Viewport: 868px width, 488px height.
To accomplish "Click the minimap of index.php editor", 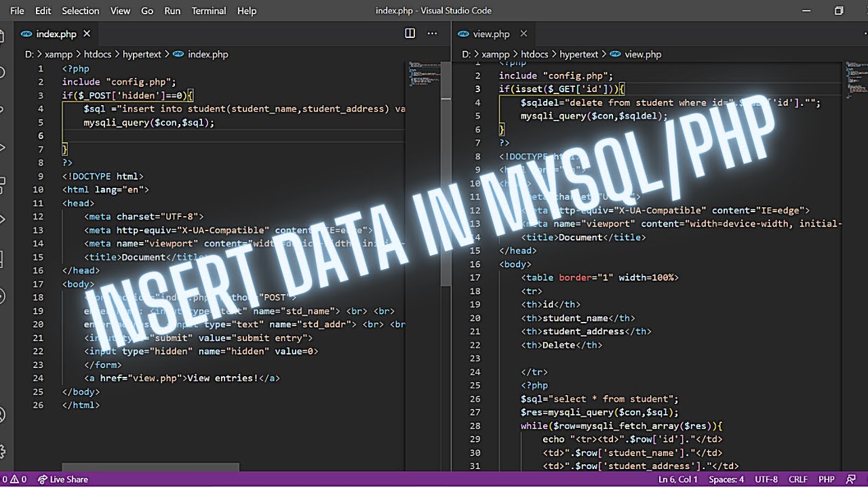I will [x=424, y=73].
